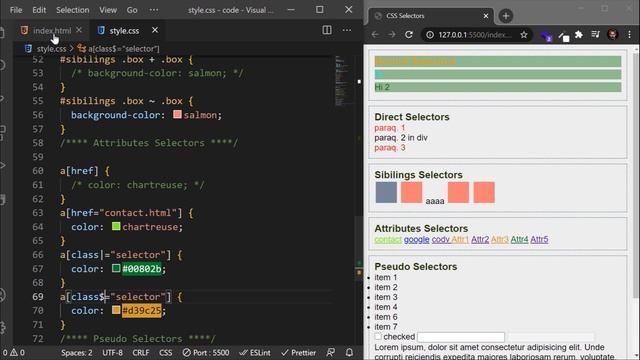Open notifications bell in status bar
640x360 pixels.
(x=349, y=352)
